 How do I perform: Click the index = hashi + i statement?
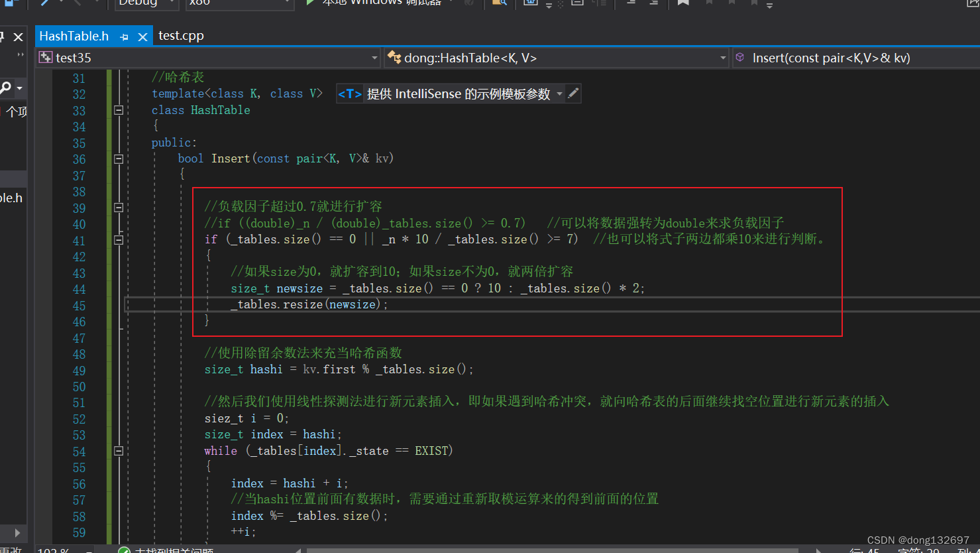pos(288,483)
